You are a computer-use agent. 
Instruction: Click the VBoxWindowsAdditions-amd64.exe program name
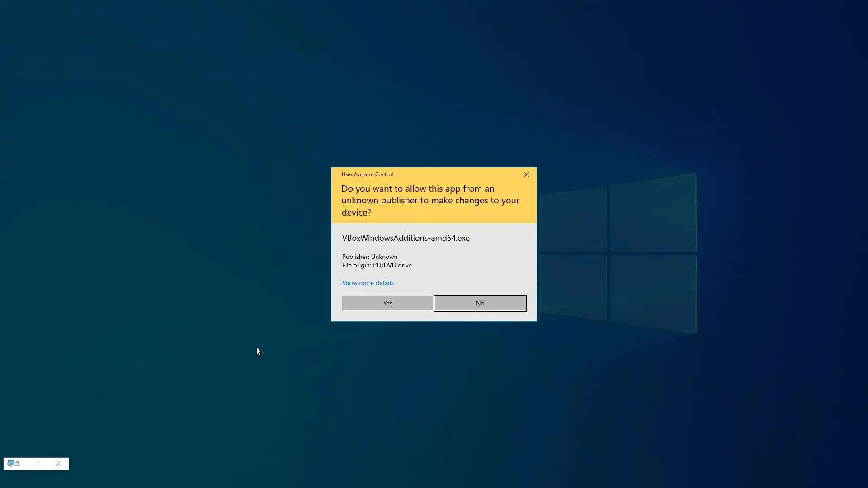click(406, 238)
